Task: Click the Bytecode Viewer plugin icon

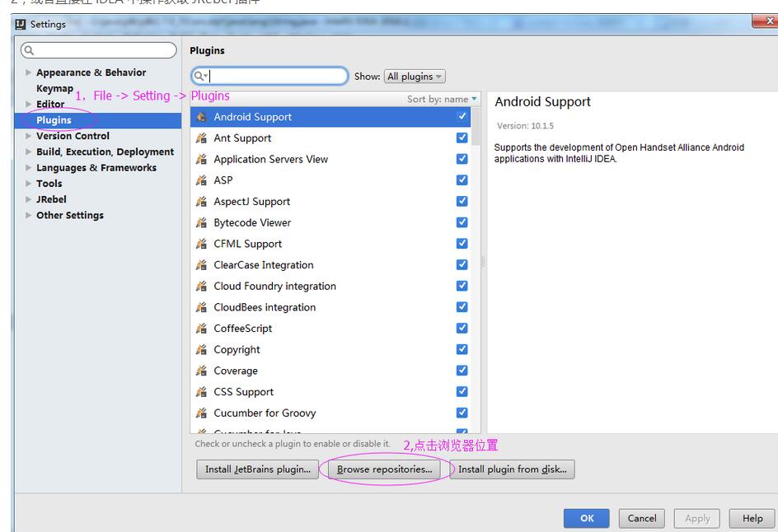Action: (x=201, y=222)
